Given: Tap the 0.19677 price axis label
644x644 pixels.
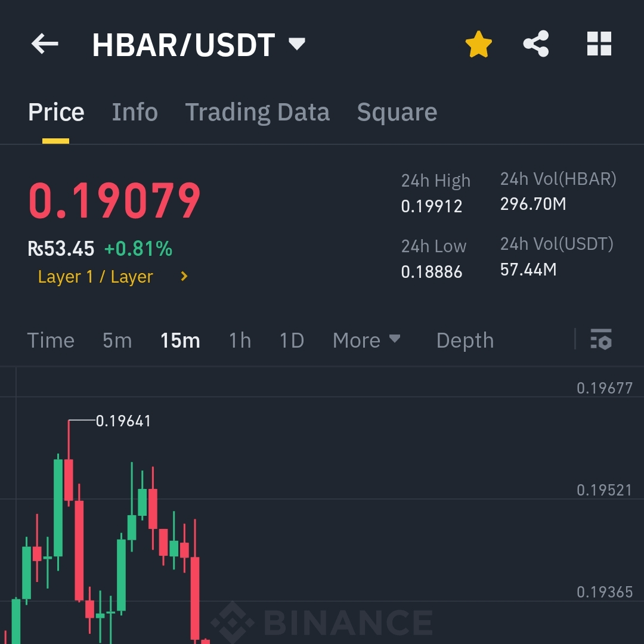Looking at the screenshot, I should (x=605, y=388).
